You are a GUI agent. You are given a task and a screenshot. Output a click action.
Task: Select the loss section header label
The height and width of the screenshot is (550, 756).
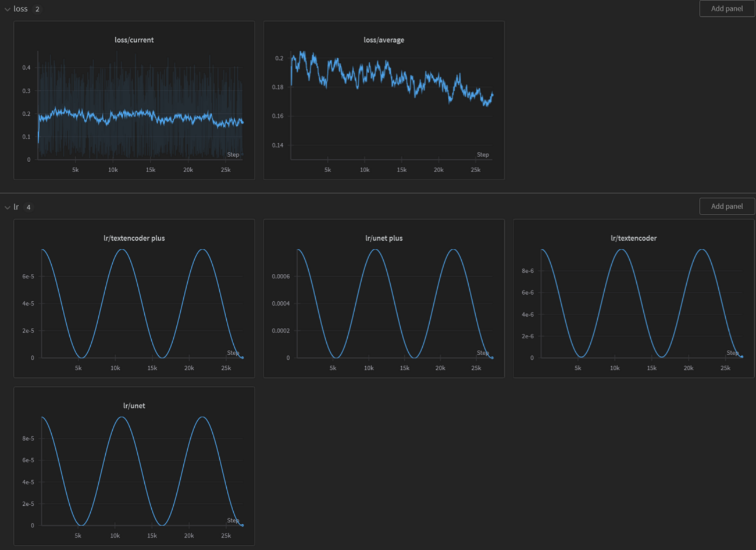click(x=21, y=9)
